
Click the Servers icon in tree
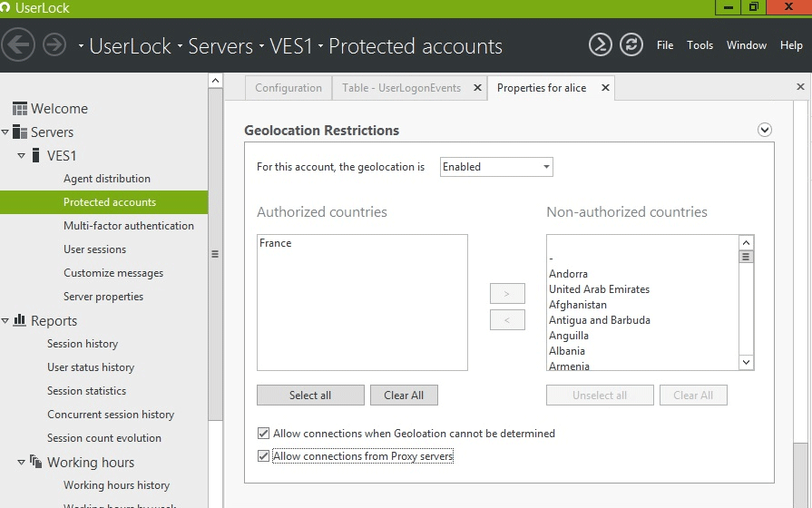pyautogui.click(x=20, y=132)
